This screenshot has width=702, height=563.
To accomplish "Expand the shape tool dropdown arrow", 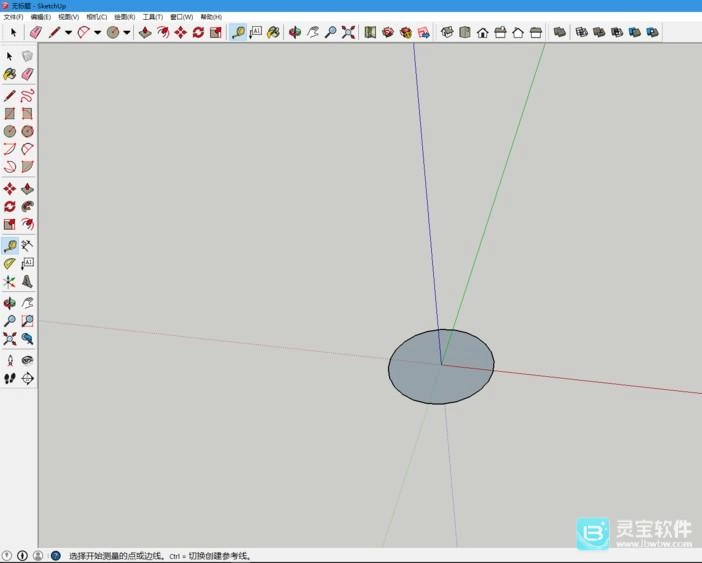I will tap(127, 32).
